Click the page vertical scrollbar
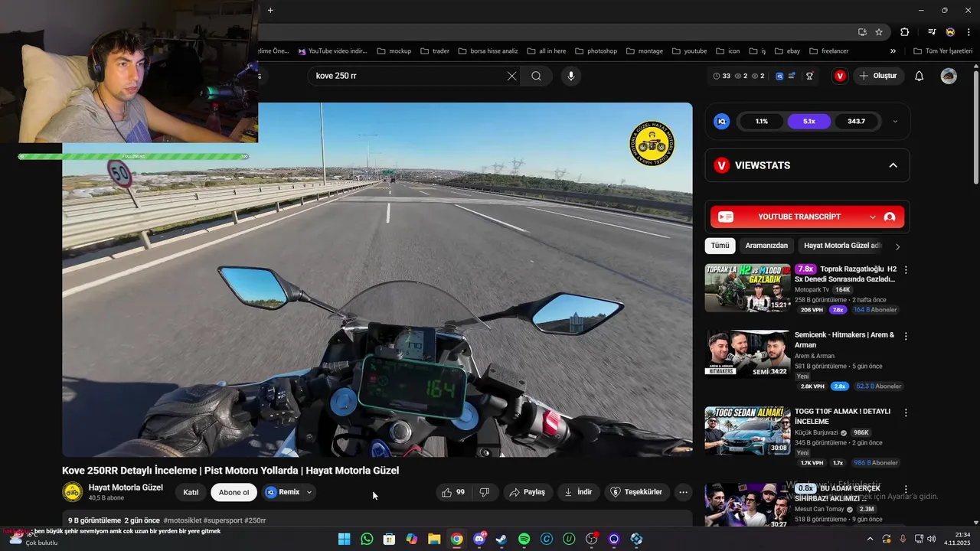Image resolution: width=980 pixels, height=551 pixels. (x=975, y=126)
